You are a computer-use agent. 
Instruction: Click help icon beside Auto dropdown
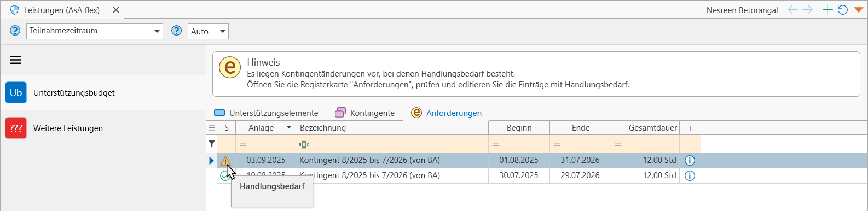click(x=176, y=31)
